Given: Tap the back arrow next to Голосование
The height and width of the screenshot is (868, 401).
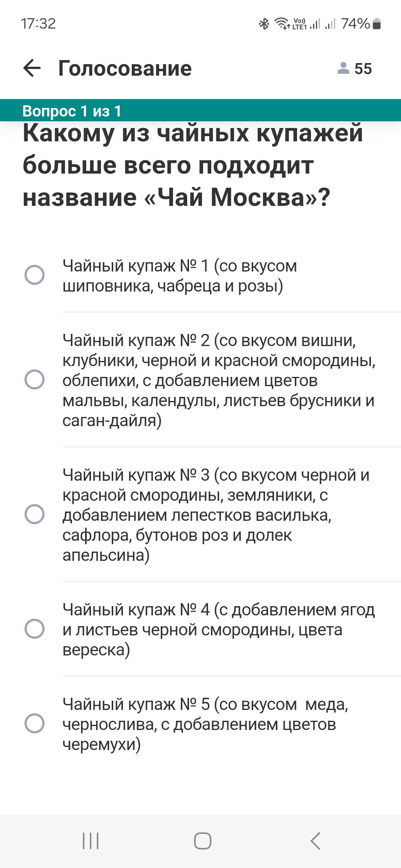Looking at the screenshot, I should [x=32, y=69].
